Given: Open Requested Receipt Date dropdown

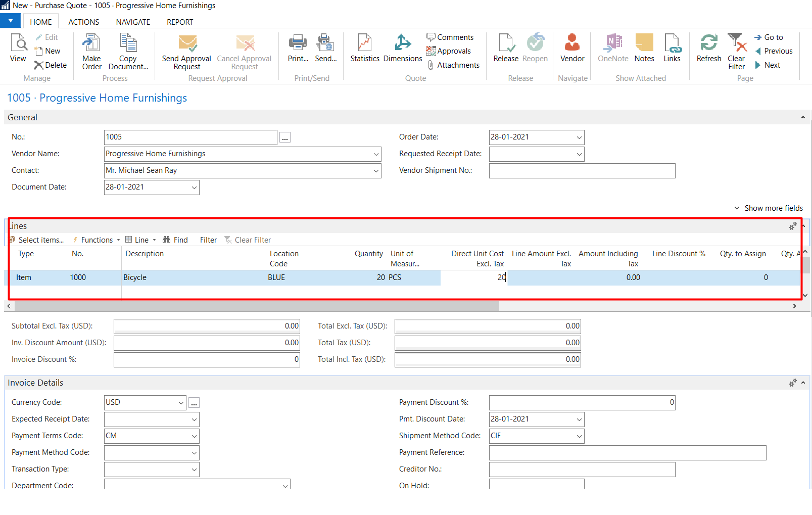Looking at the screenshot, I should coord(579,154).
